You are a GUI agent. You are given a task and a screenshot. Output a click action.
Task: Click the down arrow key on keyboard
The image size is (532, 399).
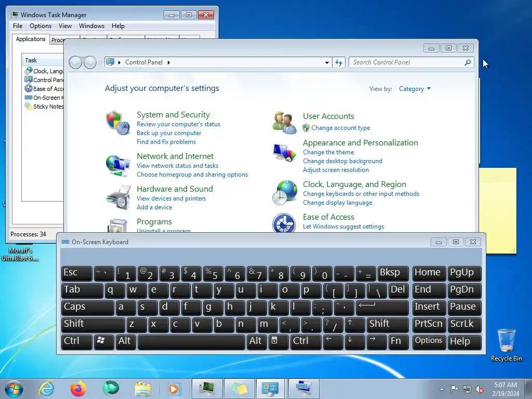point(355,341)
